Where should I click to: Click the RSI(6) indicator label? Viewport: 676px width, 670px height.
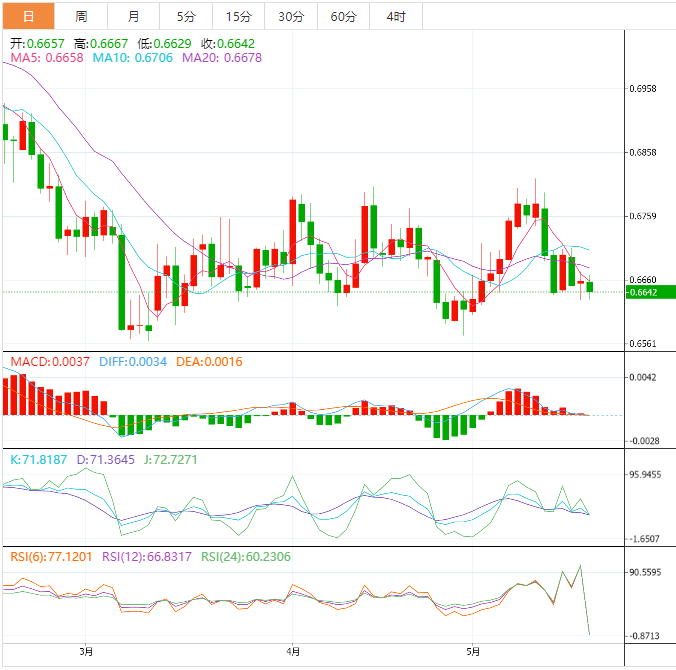(50, 556)
